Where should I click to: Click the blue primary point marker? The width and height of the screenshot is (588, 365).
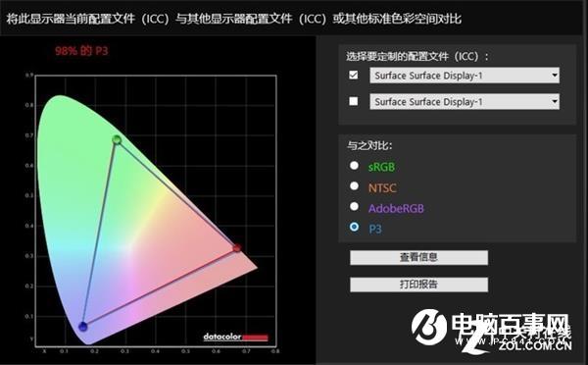coord(83,327)
